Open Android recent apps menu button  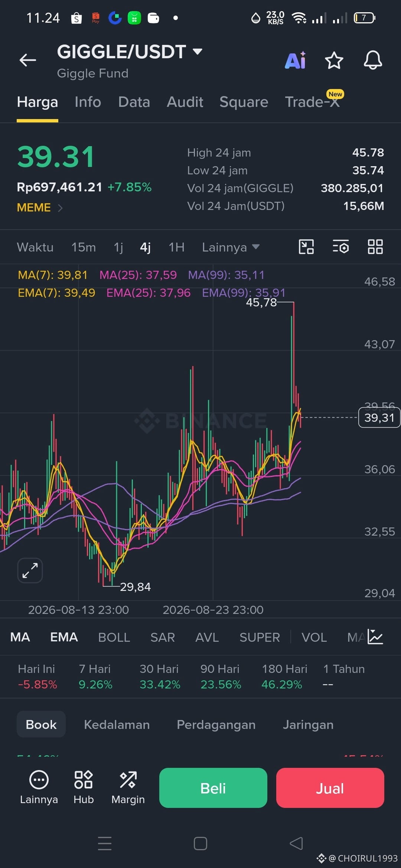pyautogui.click(x=105, y=843)
